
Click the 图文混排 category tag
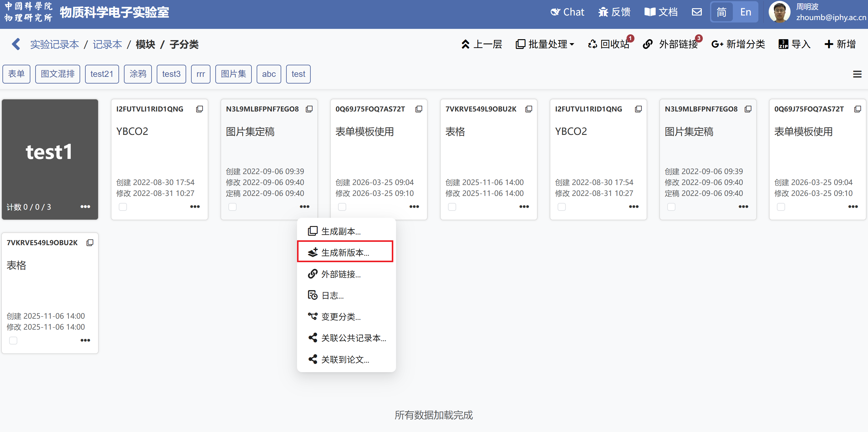(58, 74)
